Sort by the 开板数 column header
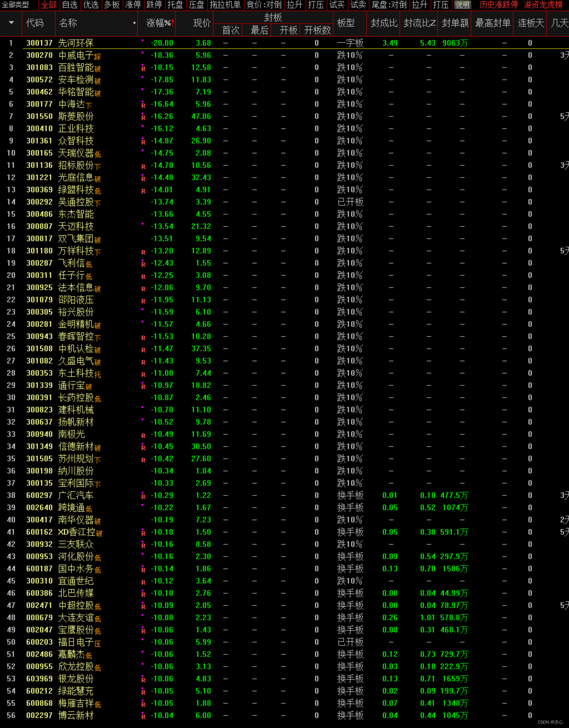The width and height of the screenshot is (569, 728). 317,30
